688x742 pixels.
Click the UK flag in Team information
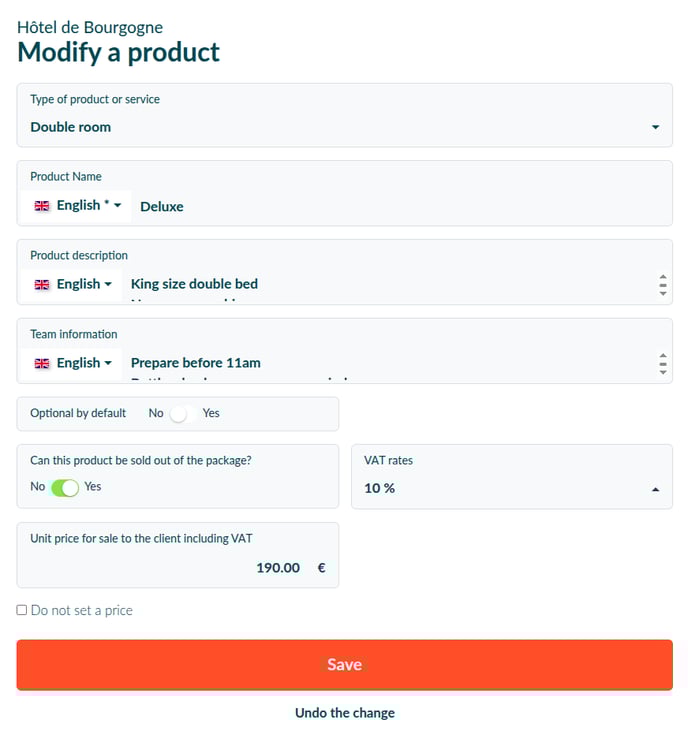tap(42, 363)
